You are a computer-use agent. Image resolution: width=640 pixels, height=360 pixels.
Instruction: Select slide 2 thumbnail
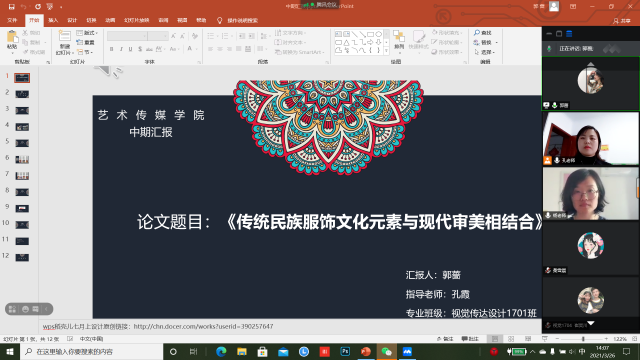coord(22,94)
